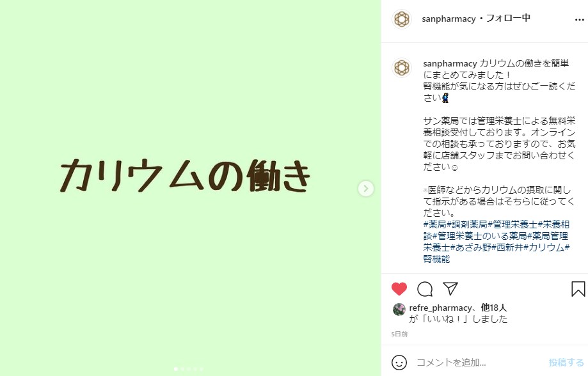The width and height of the screenshot is (588, 376).
Task: Open the #カリウム hashtag link
Action: [544, 247]
